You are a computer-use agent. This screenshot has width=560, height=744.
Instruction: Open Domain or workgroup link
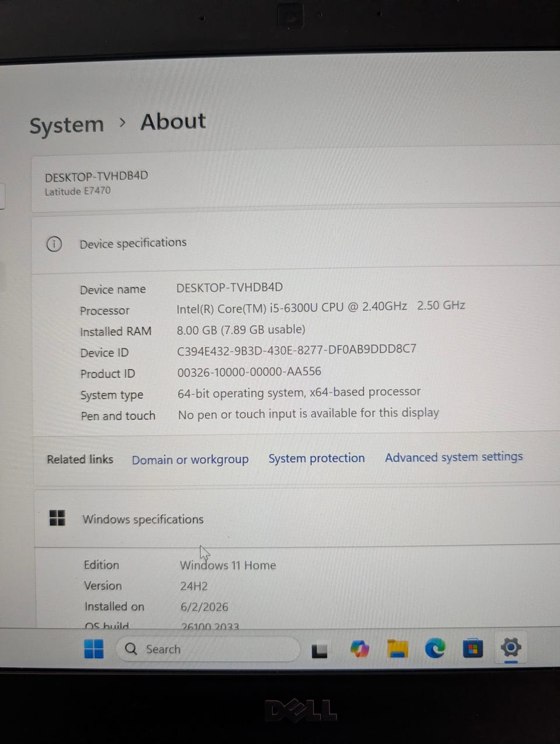tap(190, 460)
